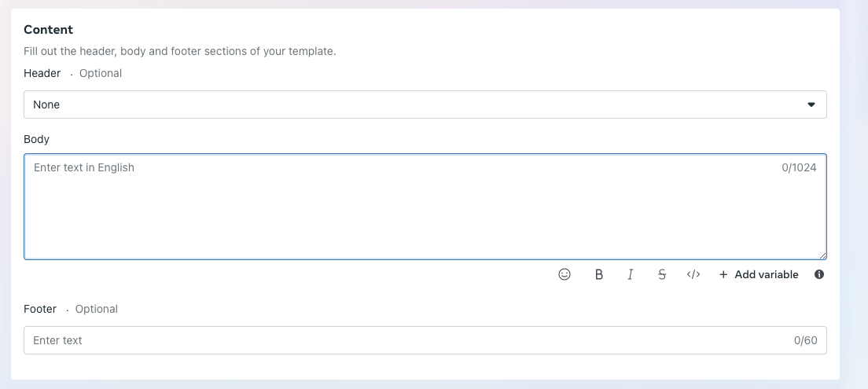Click the Header dropdown caret arrow

pos(811,105)
